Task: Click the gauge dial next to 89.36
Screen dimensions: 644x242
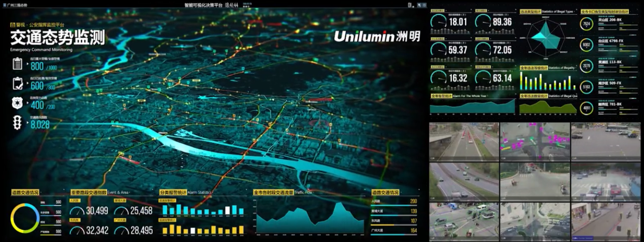Action: coord(483,22)
